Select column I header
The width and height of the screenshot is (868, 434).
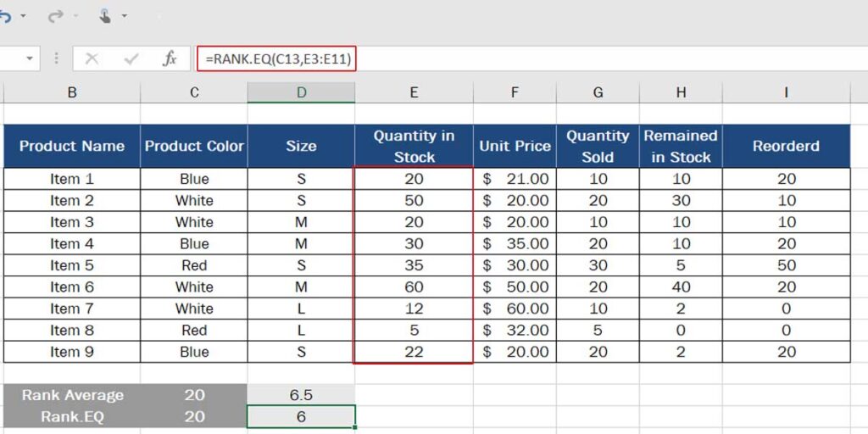(x=786, y=92)
